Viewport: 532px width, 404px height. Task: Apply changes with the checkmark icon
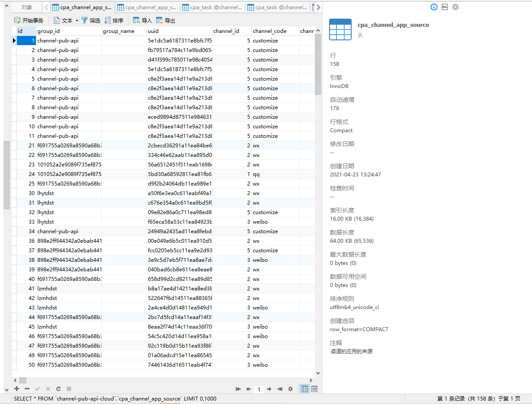(x=38, y=389)
